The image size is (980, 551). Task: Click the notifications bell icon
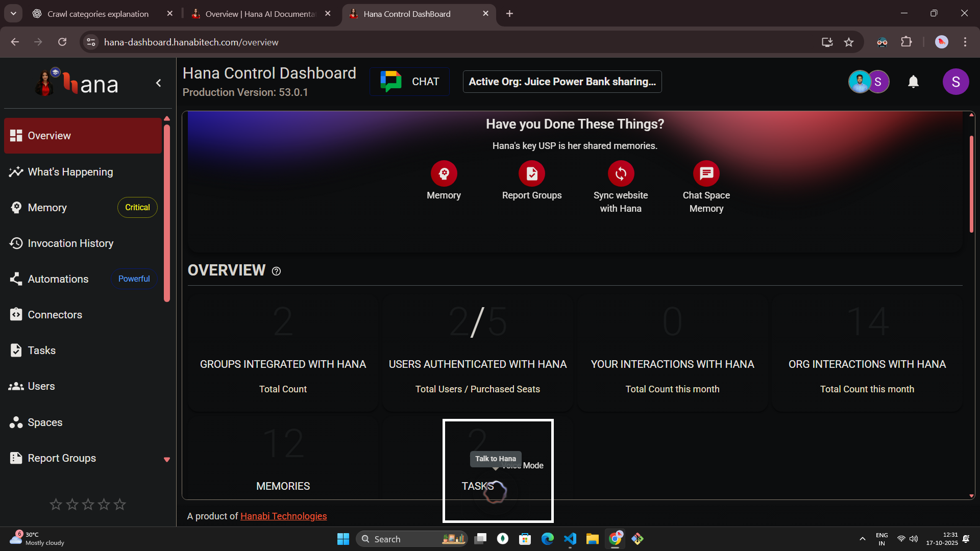coord(913,82)
